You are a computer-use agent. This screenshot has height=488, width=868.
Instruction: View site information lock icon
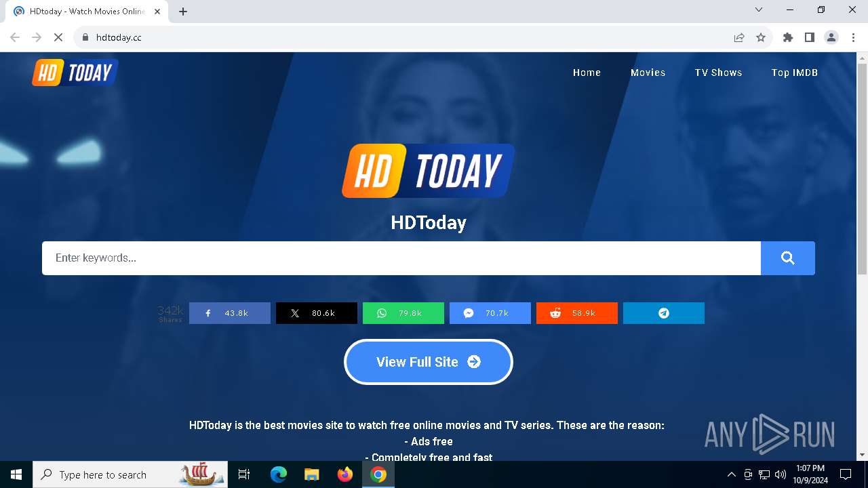point(85,37)
